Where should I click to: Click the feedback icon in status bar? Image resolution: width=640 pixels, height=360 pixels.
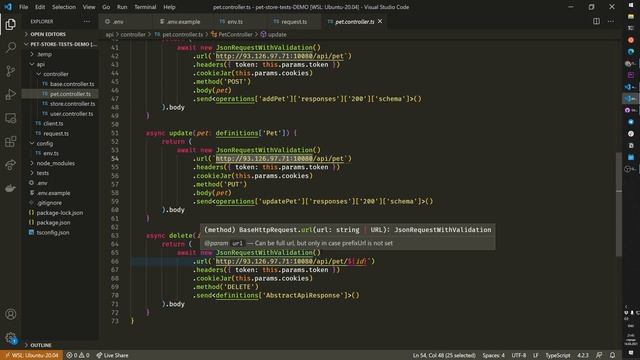[x=599, y=355]
